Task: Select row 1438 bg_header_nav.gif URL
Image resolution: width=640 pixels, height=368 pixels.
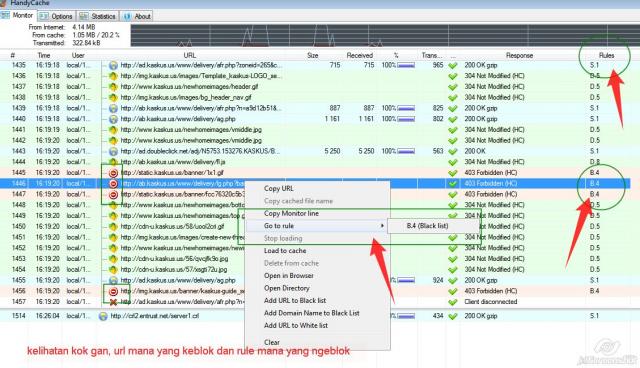Action: pos(186,98)
